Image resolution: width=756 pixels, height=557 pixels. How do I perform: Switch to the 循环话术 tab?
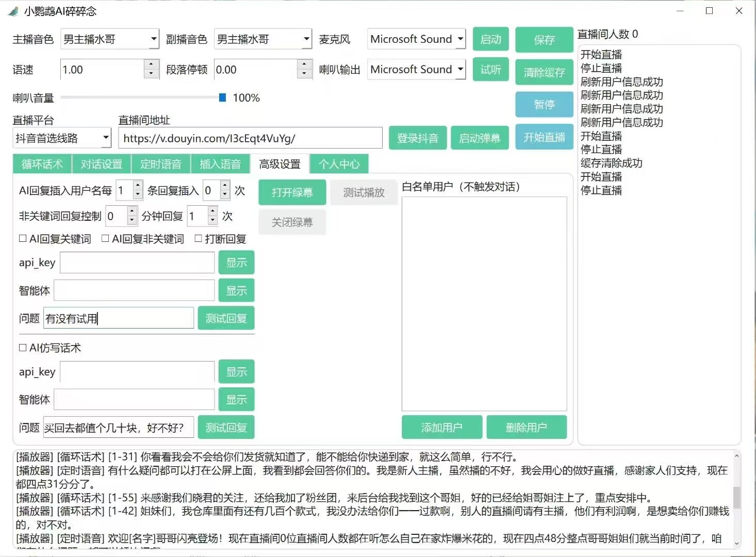(41, 164)
